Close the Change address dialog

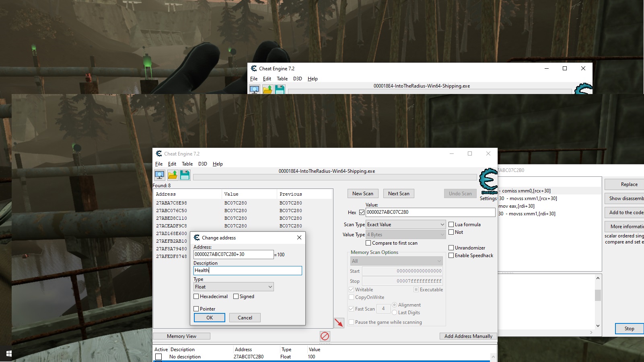[x=299, y=237]
